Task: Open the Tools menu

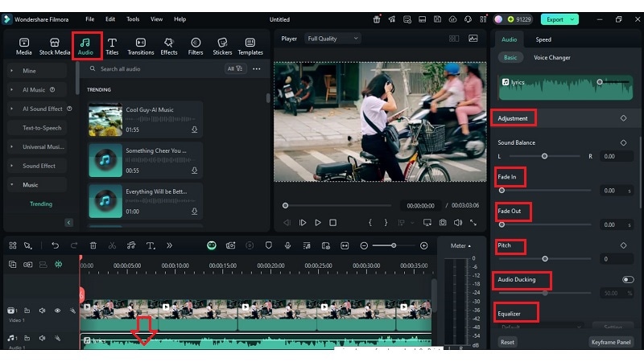Action: pyautogui.click(x=133, y=19)
